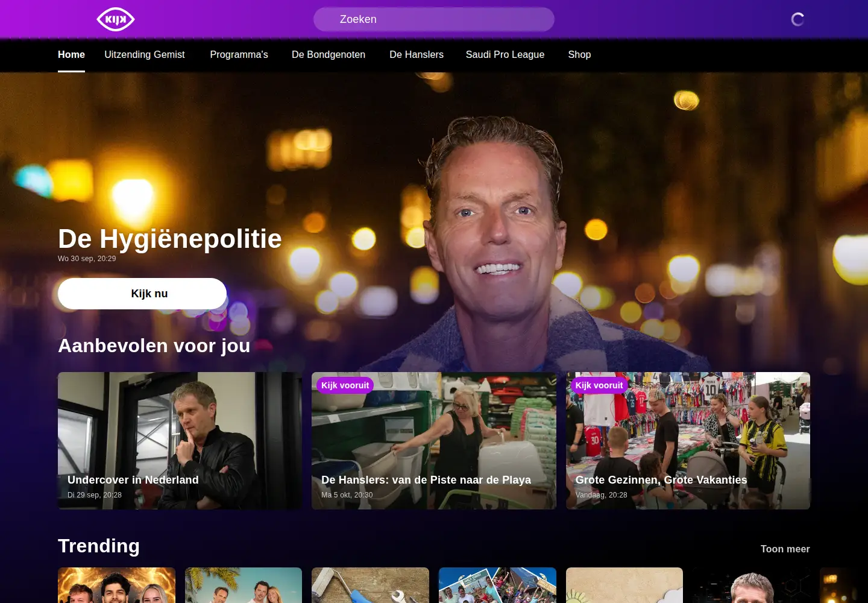Click the KIJK logo
This screenshot has height=603, width=868.
(116, 19)
